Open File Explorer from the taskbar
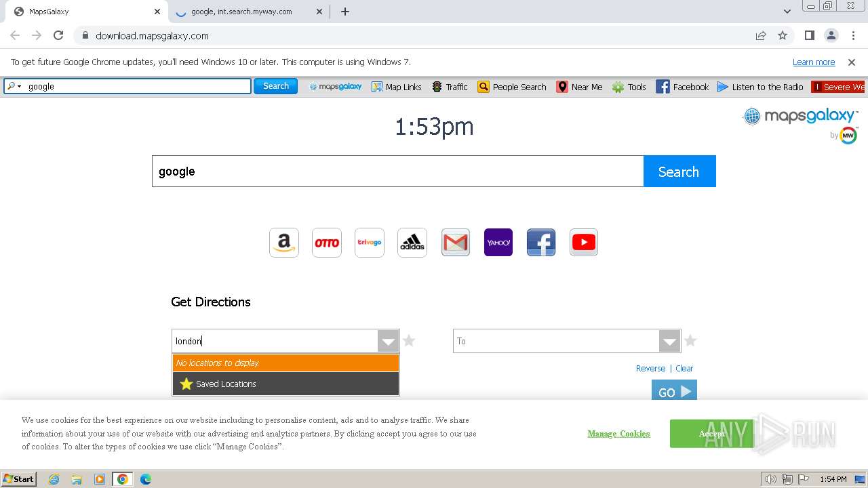 point(77,479)
